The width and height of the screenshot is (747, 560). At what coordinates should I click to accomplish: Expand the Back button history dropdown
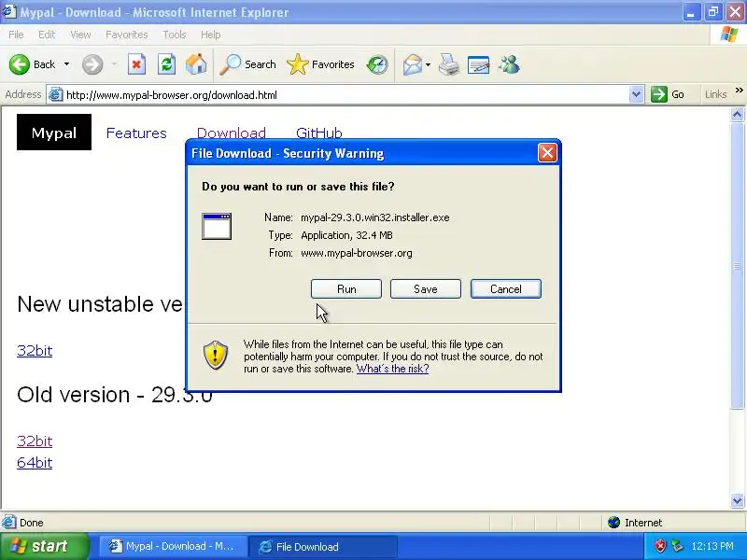point(66,64)
